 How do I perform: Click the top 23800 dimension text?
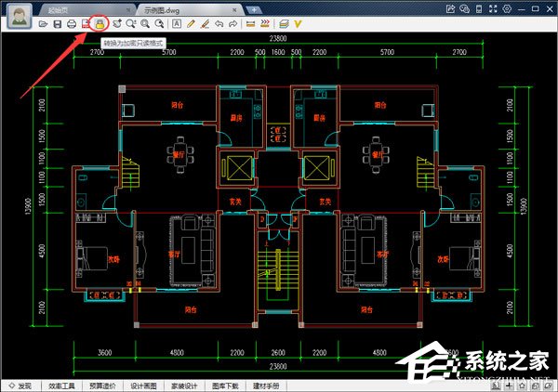(x=278, y=38)
